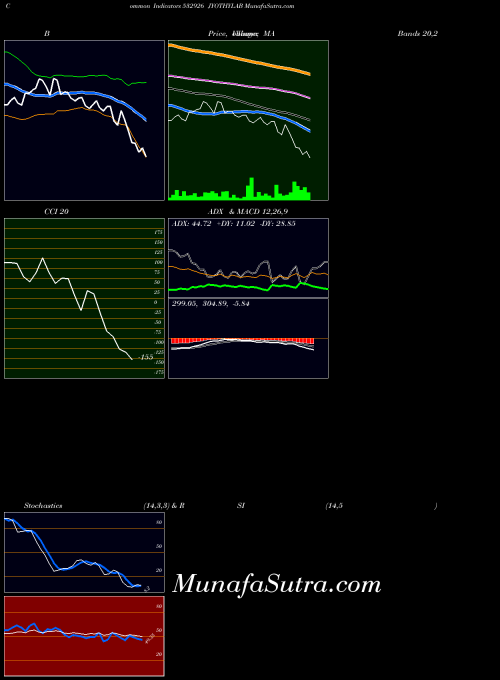Click the CCI axis label 100
The height and width of the screenshot is (680, 500).
pos(159,262)
